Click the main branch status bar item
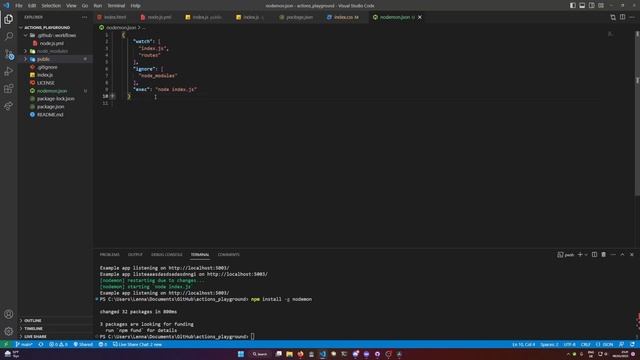The height and width of the screenshot is (360, 640). click(x=24, y=344)
